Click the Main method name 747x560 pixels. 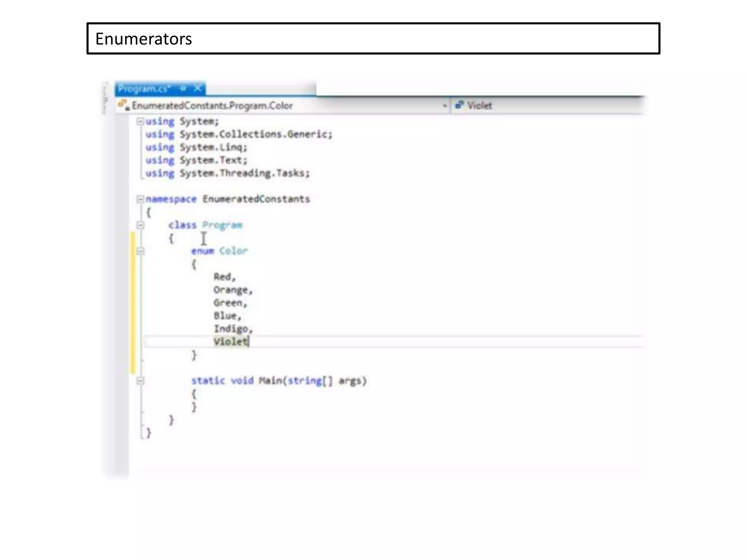point(270,381)
